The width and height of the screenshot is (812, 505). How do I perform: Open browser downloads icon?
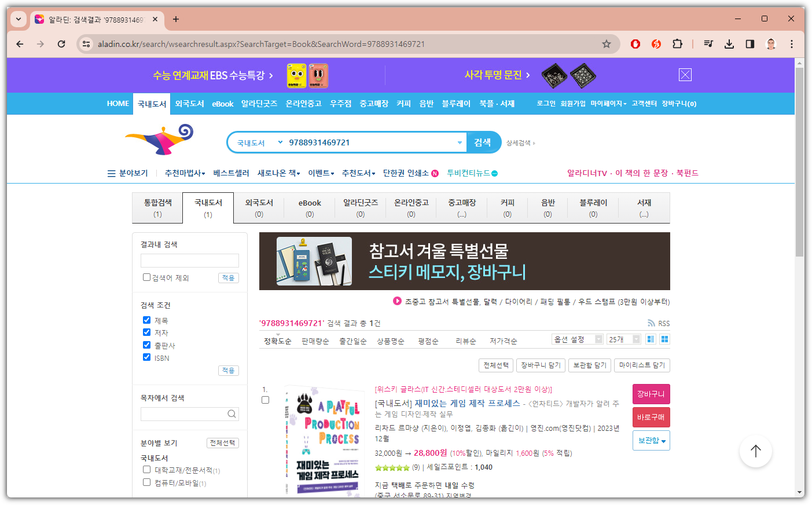pyautogui.click(x=729, y=44)
